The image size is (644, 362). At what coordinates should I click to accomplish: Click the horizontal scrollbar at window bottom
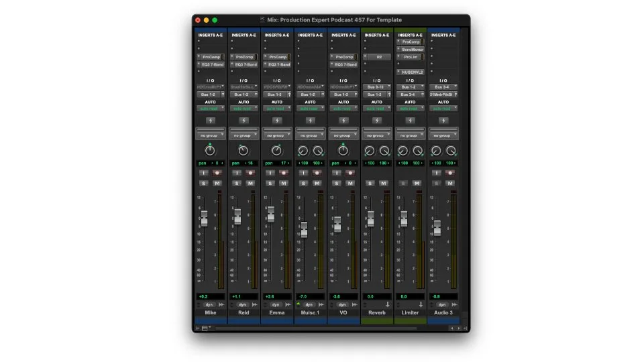316,328
